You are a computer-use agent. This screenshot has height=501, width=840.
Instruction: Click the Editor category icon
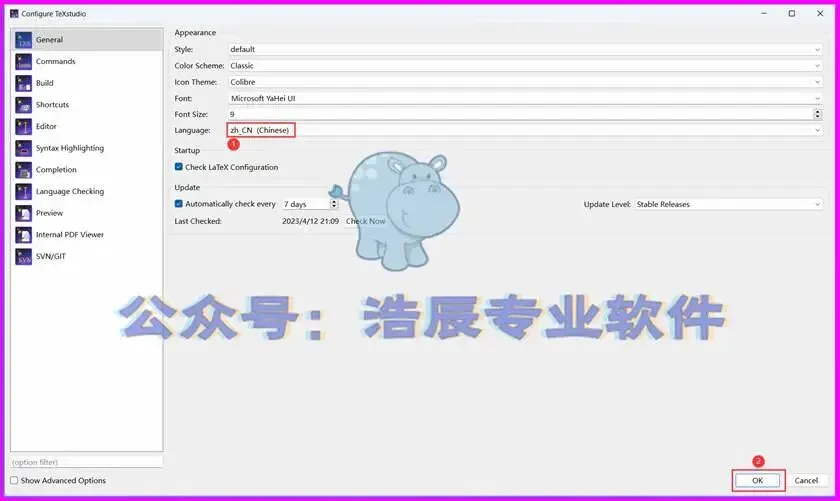[x=24, y=126]
